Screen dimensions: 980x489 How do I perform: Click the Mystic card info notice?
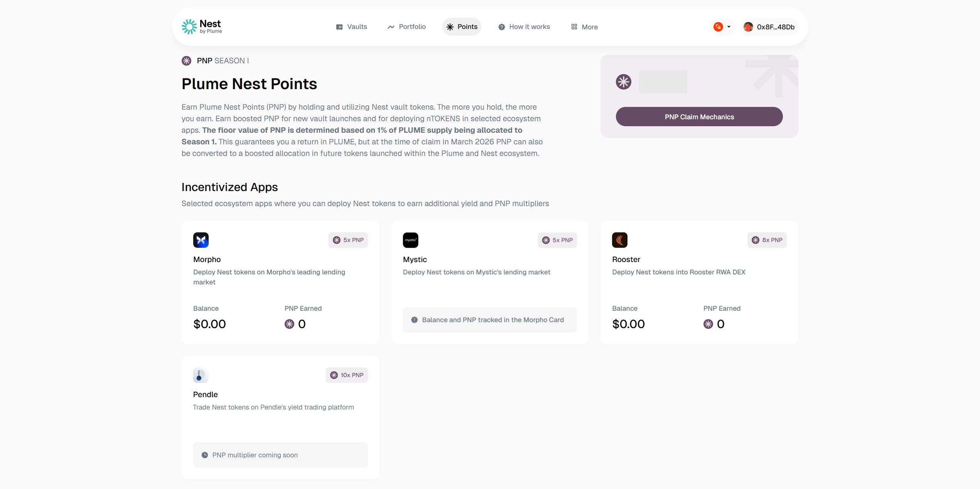click(489, 320)
